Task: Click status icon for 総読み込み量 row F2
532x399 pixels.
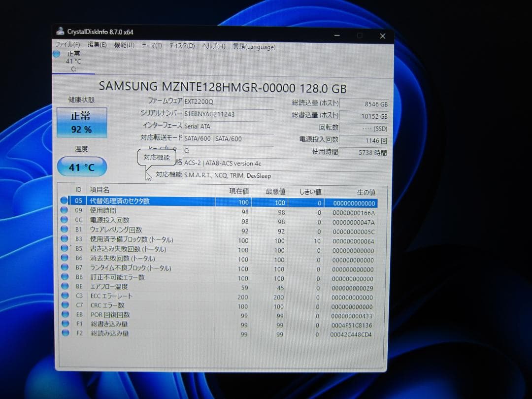Action: point(66,333)
